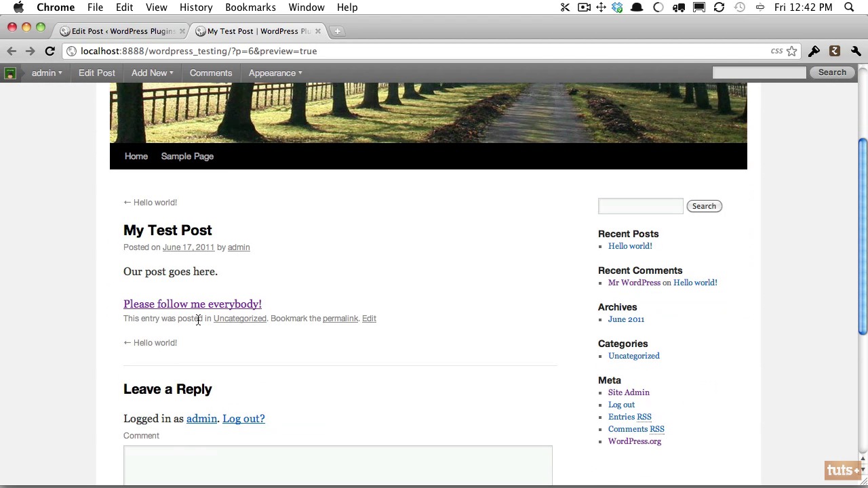The image size is (868, 488).
Task: Open Chrome menu in menu bar
Action: pyautogui.click(x=56, y=7)
